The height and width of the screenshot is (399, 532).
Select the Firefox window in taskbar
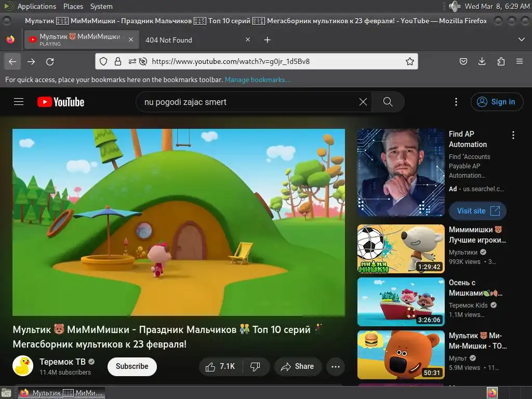[61, 393]
